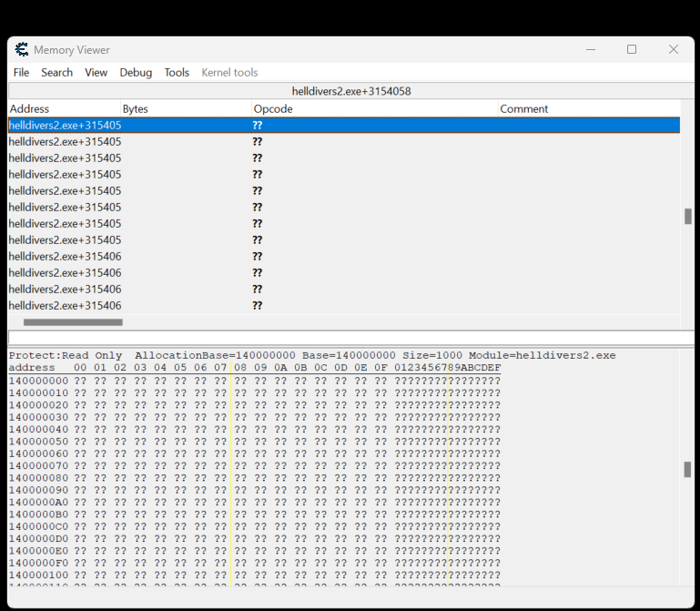This screenshot has height=611, width=700.
Task: Click the disassembler vertical scrollbar thumb
Action: 687,217
